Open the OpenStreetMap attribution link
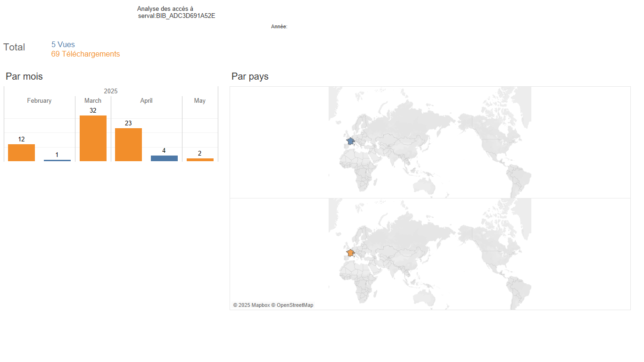 [x=292, y=305]
